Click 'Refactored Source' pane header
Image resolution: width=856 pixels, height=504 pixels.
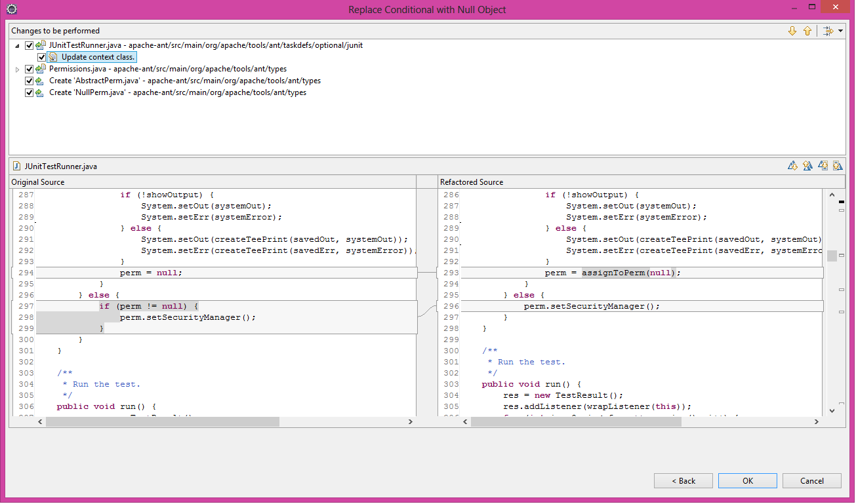pyautogui.click(x=472, y=182)
